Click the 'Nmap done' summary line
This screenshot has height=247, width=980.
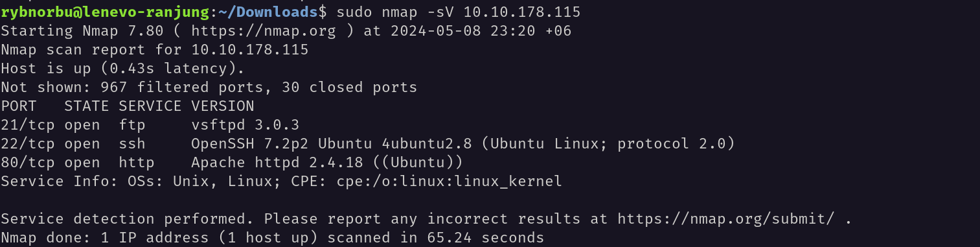(273, 238)
